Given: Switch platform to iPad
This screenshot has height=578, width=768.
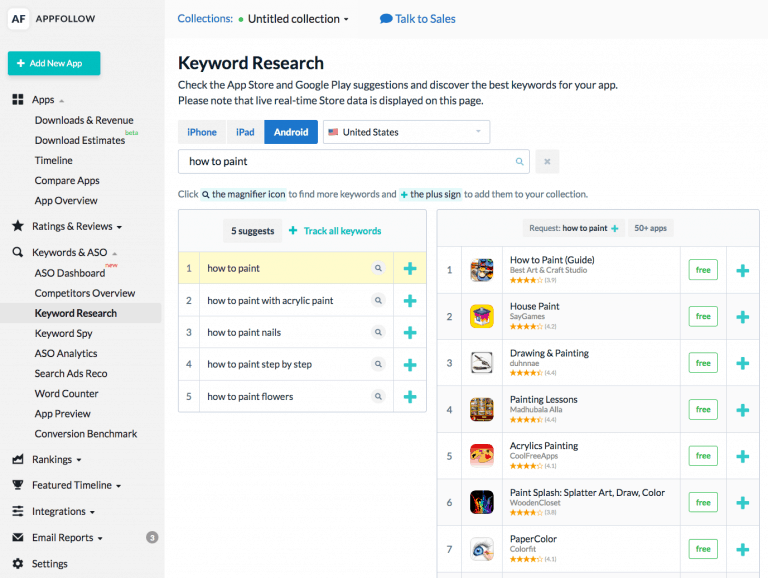Looking at the screenshot, I should [245, 132].
